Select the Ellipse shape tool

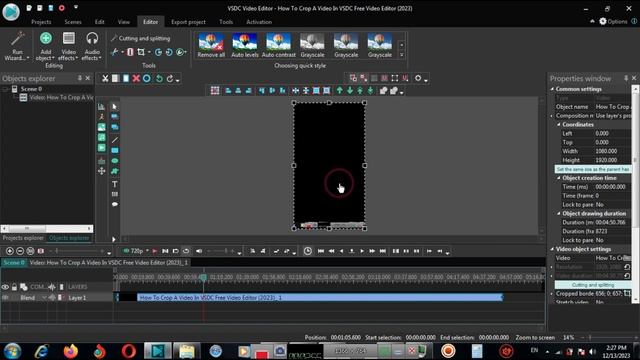point(115,161)
